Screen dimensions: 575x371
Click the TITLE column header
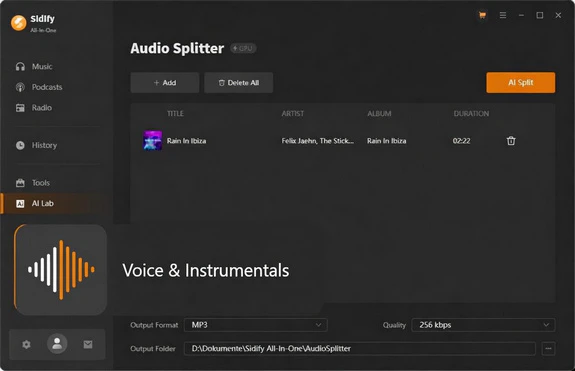175,114
